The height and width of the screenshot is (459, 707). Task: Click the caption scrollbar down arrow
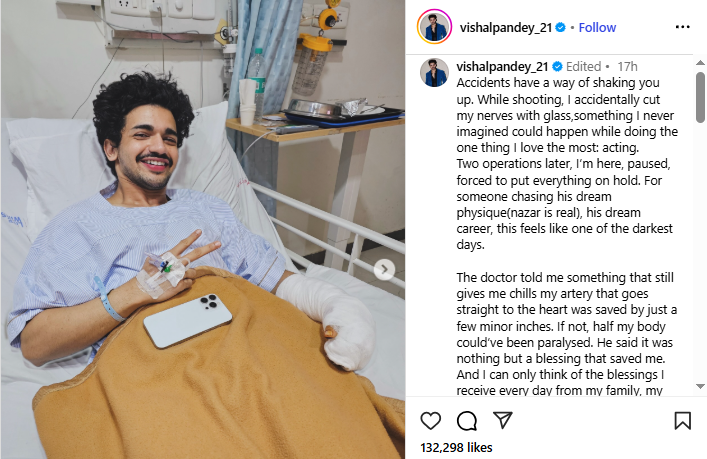(x=700, y=386)
